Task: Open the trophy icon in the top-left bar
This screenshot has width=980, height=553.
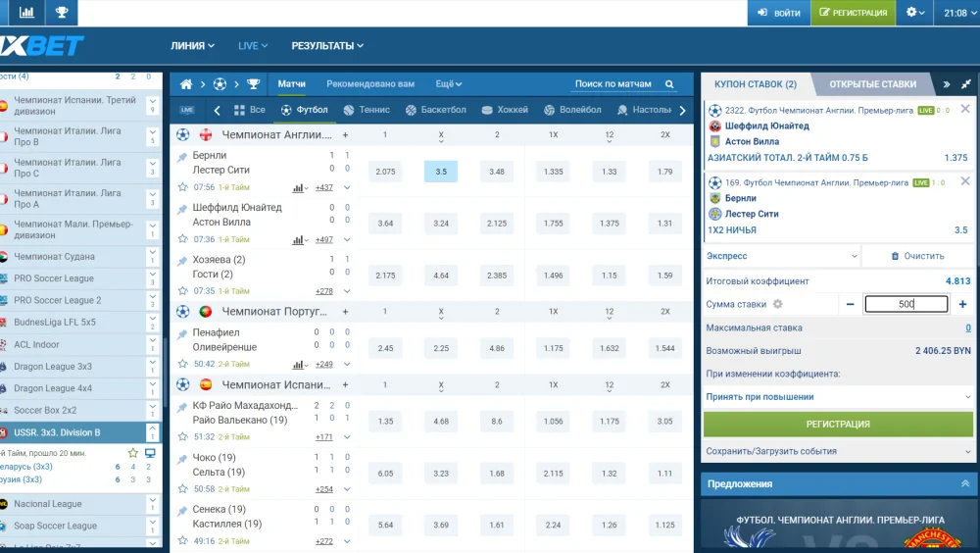Action: 62,13
